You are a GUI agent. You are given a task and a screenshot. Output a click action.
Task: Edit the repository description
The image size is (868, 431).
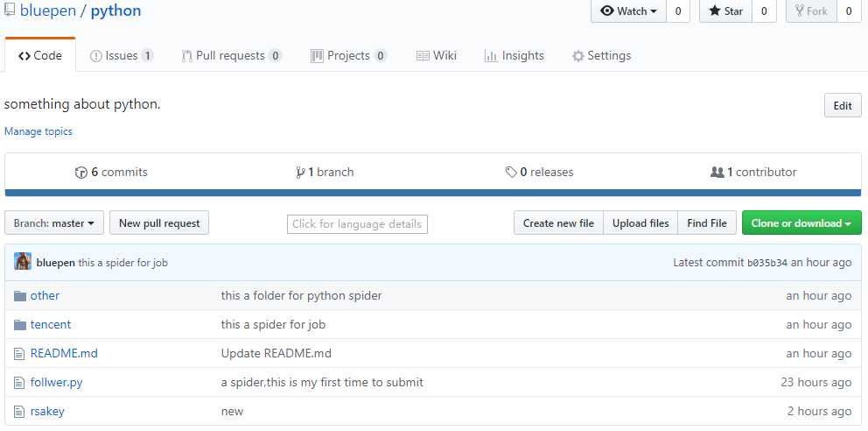click(x=843, y=105)
